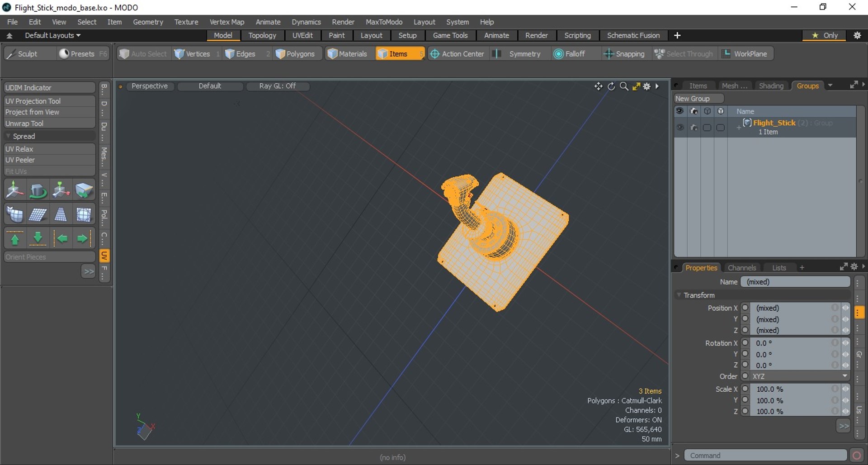This screenshot has height=465, width=868.
Task: Toggle the Only star button
Action: pyautogui.click(x=825, y=35)
